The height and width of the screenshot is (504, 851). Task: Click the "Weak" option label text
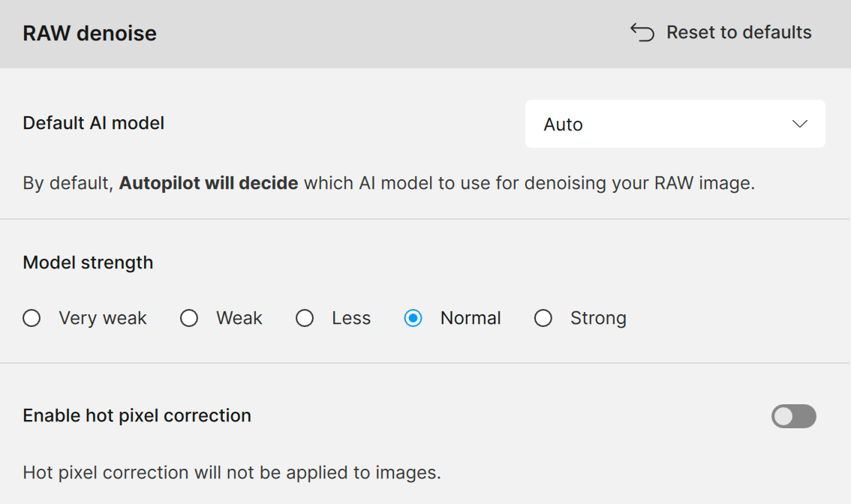tap(239, 319)
